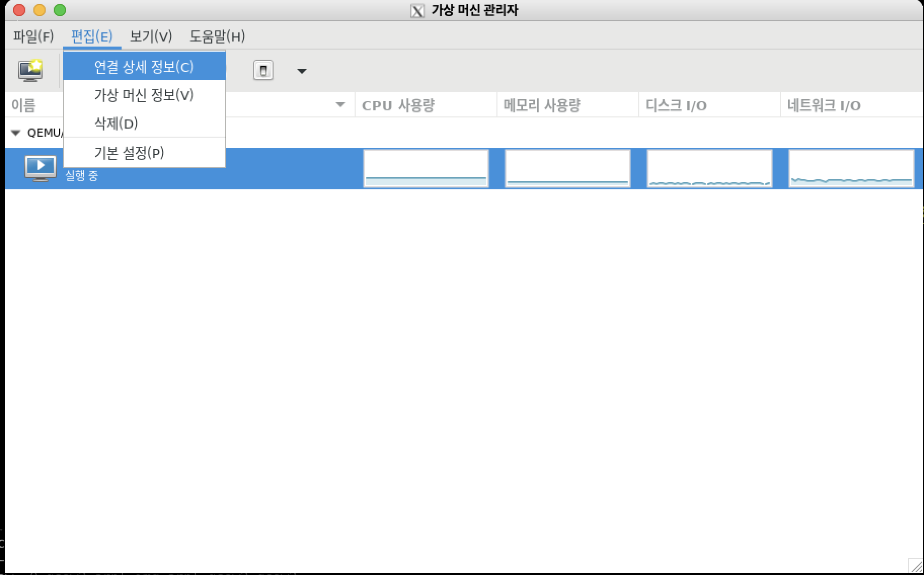Open the shutdown options dropdown arrow
Screen dimensions: 924x575
click(x=301, y=71)
